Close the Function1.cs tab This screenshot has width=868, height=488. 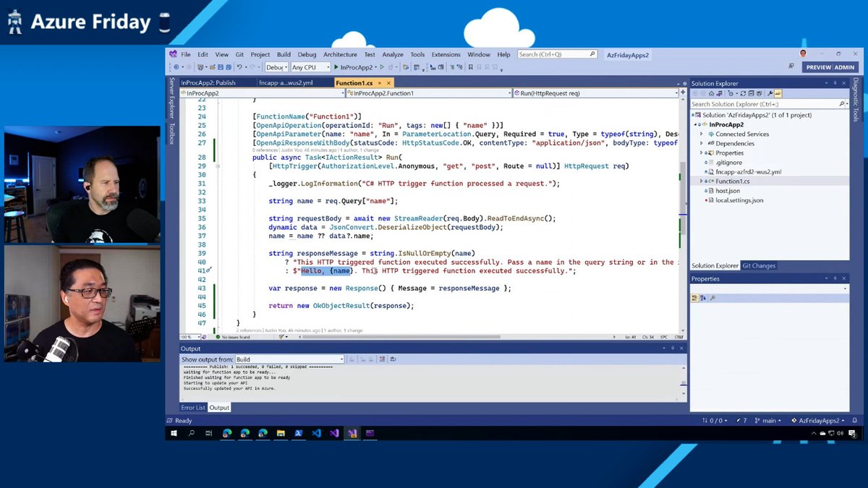tap(389, 83)
